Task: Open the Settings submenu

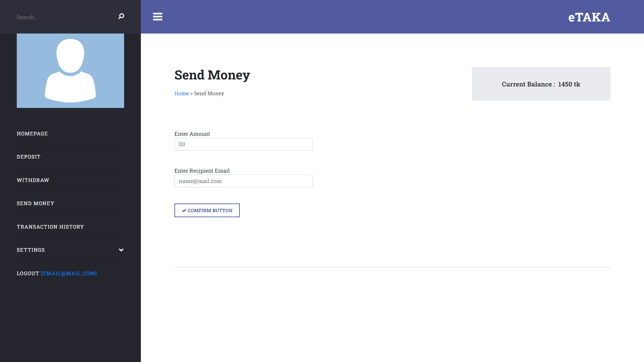Action: click(x=31, y=250)
